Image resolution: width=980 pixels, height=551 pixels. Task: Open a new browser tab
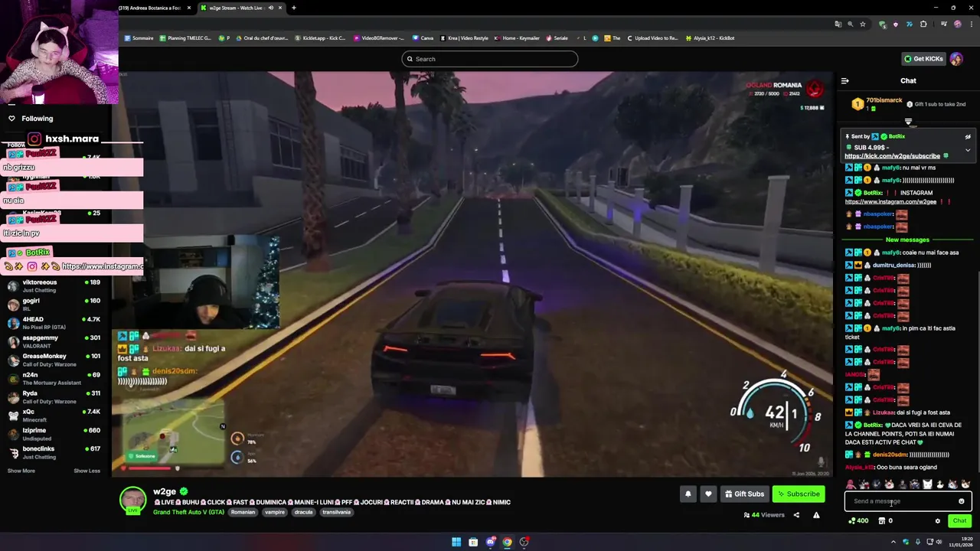294,8
